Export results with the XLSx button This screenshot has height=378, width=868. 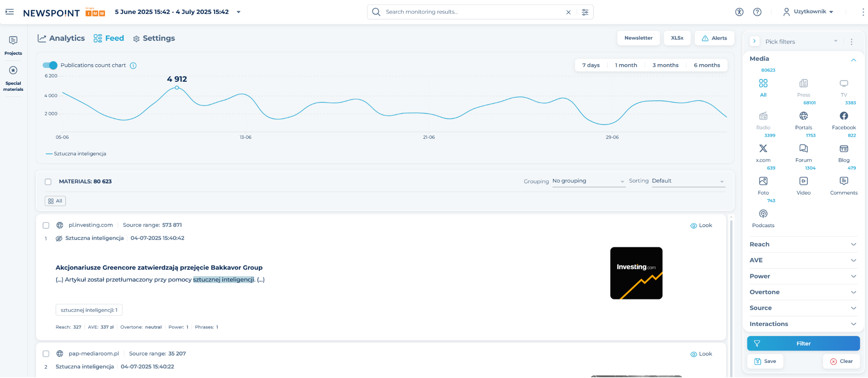[x=677, y=38]
